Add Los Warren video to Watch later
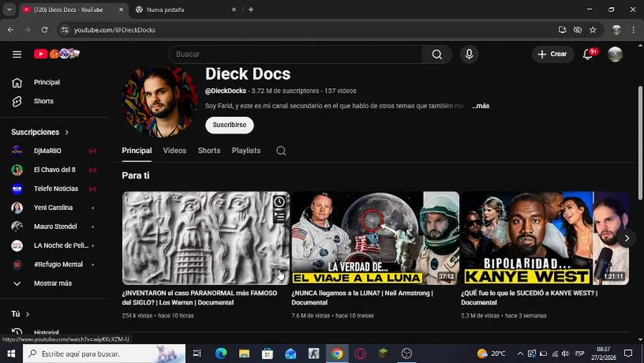644x363 pixels. (279, 202)
